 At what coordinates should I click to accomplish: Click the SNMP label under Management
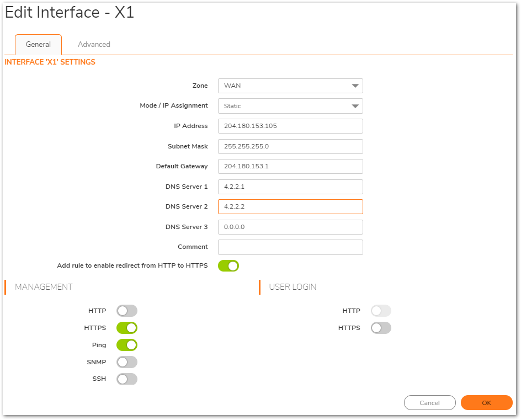click(x=97, y=362)
